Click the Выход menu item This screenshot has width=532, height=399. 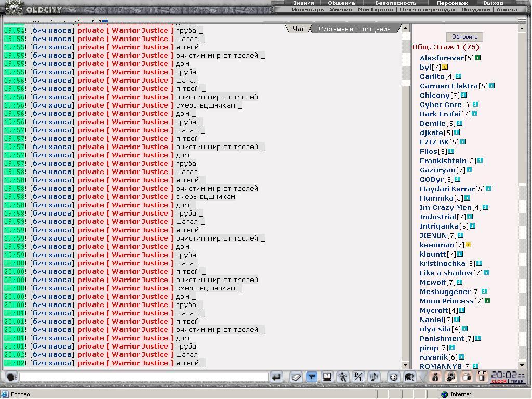pyautogui.click(x=493, y=3)
